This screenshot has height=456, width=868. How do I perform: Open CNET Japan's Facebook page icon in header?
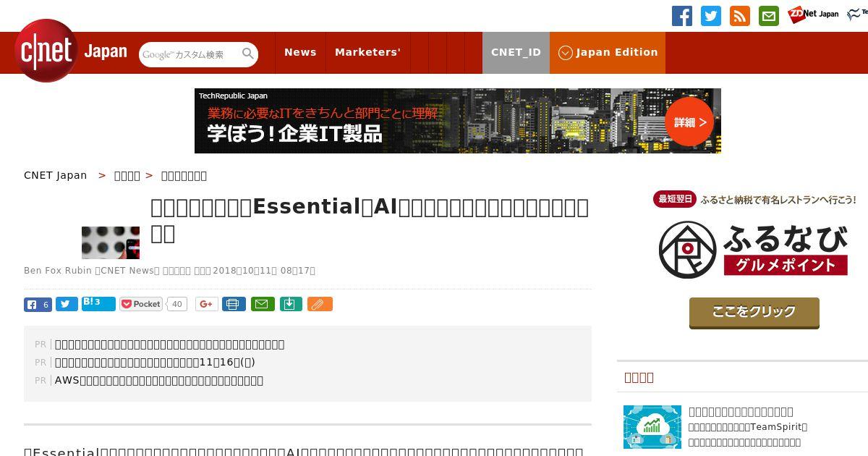click(x=682, y=16)
